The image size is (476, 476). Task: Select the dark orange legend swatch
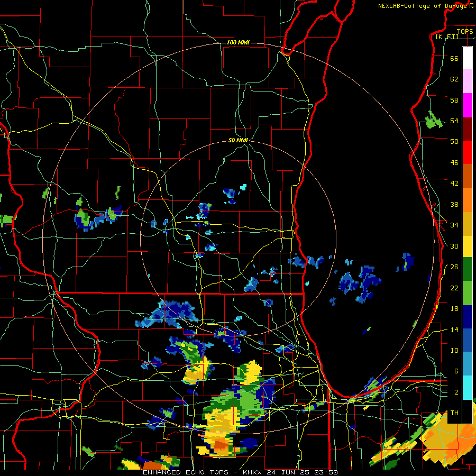(467, 176)
